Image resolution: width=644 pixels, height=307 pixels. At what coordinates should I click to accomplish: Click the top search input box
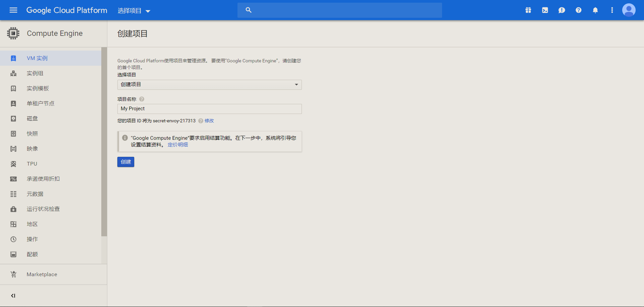click(x=340, y=10)
